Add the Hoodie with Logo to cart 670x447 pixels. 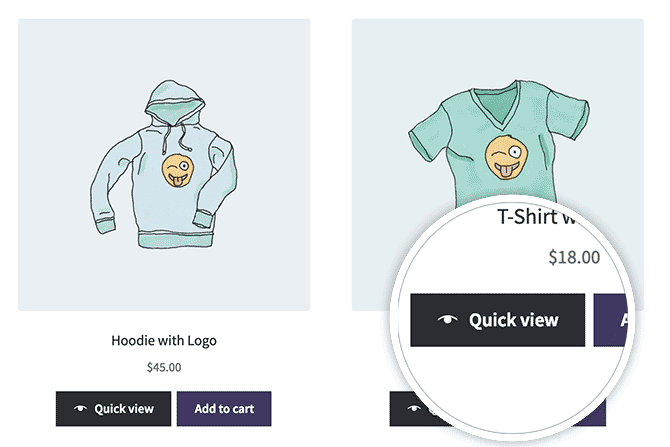coord(224,409)
